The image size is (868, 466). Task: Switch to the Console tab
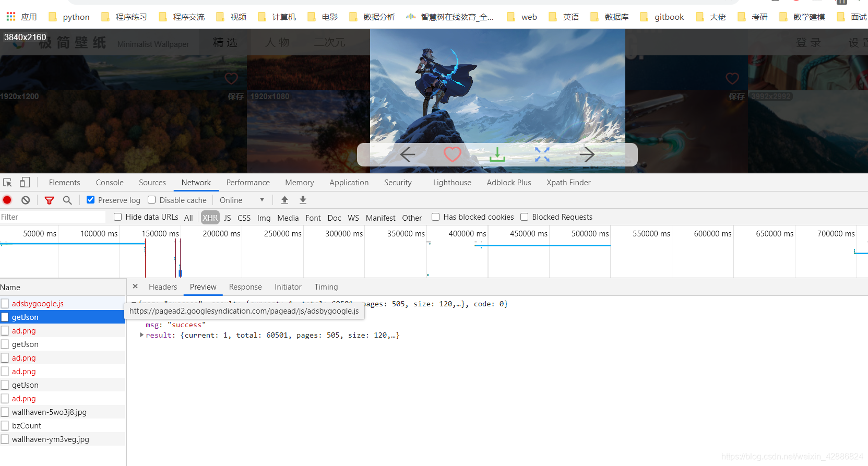pos(110,183)
